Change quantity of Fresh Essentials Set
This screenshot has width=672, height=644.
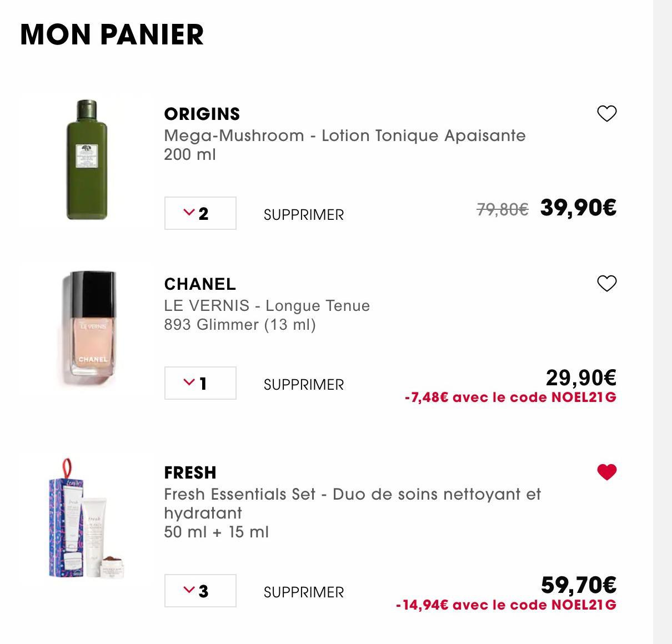[x=200, y=591]
